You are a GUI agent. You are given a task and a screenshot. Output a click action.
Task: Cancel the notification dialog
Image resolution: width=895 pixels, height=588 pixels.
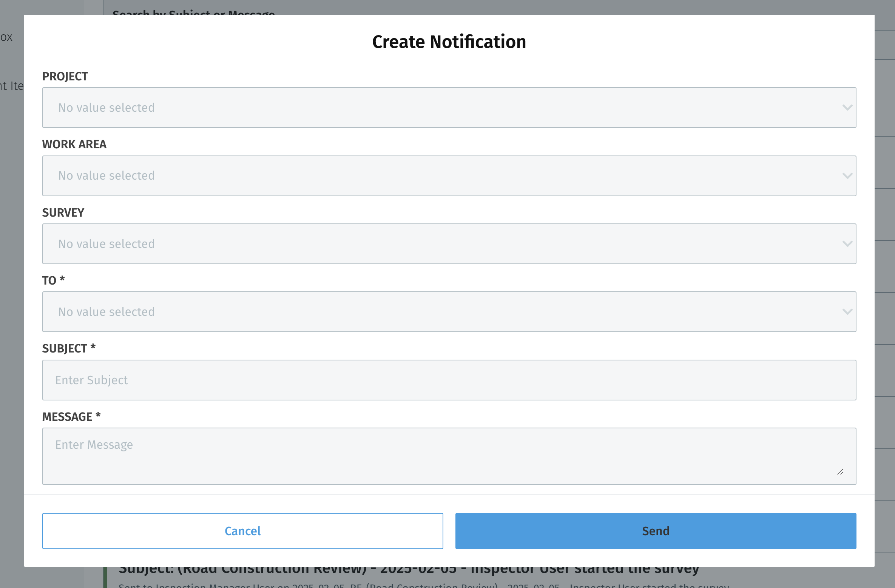tap(242, 531)
